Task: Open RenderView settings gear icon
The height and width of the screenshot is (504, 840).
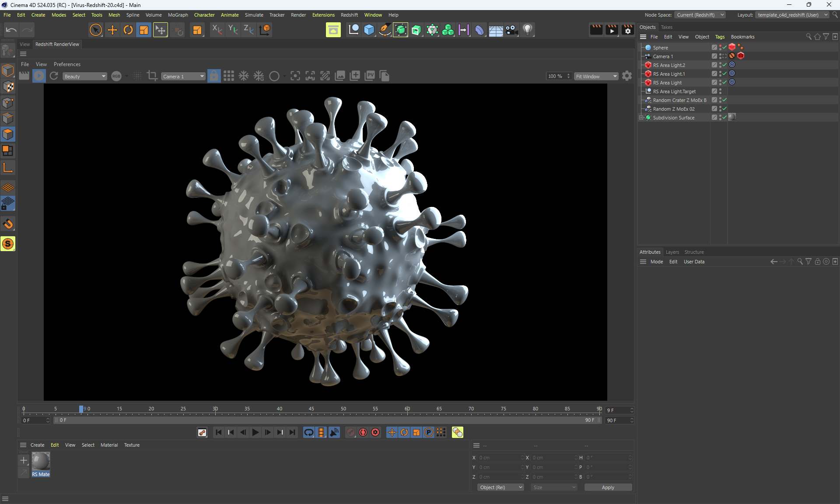Action: (627, 76)
